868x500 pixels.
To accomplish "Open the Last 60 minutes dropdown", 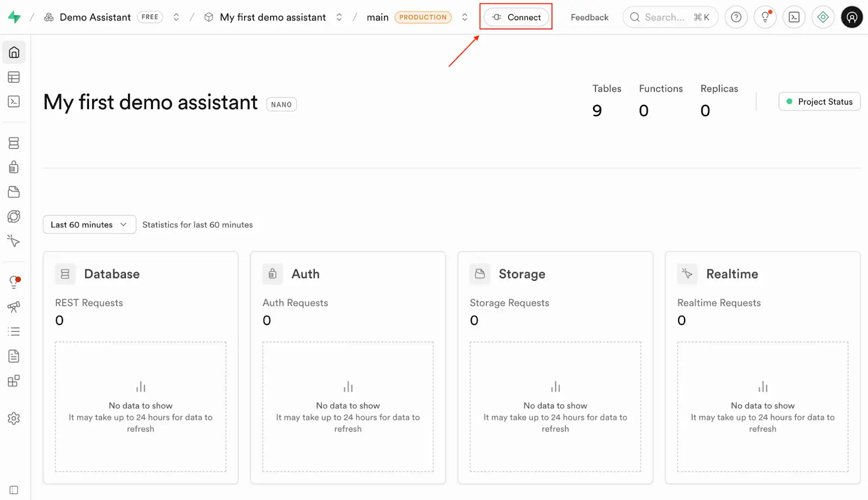I will (x=88, y=224).
